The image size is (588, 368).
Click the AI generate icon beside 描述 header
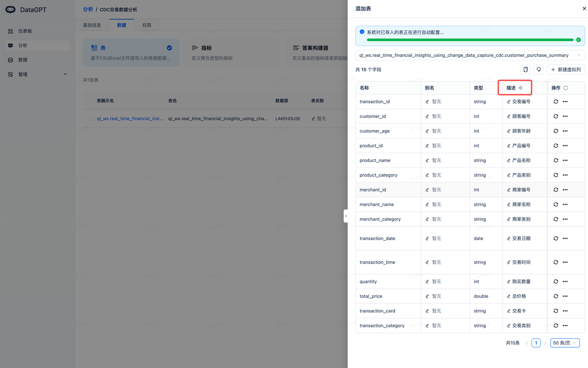[x=520, y=88]
